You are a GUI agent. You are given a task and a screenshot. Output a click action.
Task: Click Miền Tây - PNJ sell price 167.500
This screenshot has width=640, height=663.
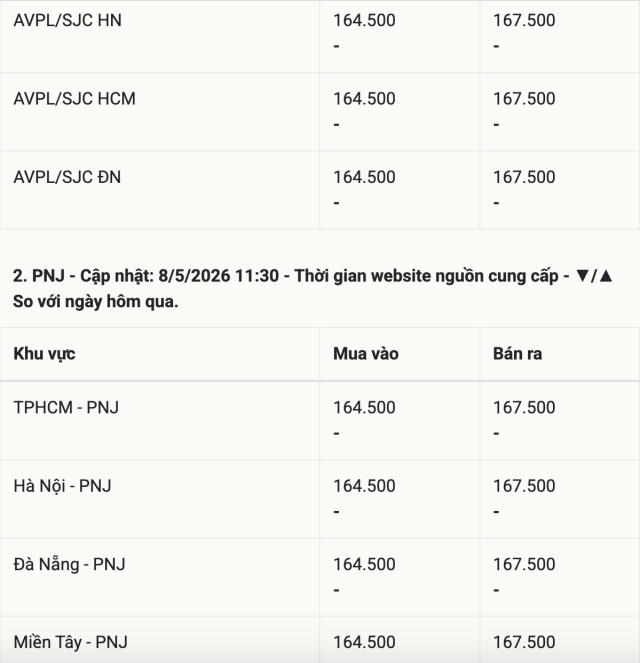pyautogui.click(x=524, y=642)
